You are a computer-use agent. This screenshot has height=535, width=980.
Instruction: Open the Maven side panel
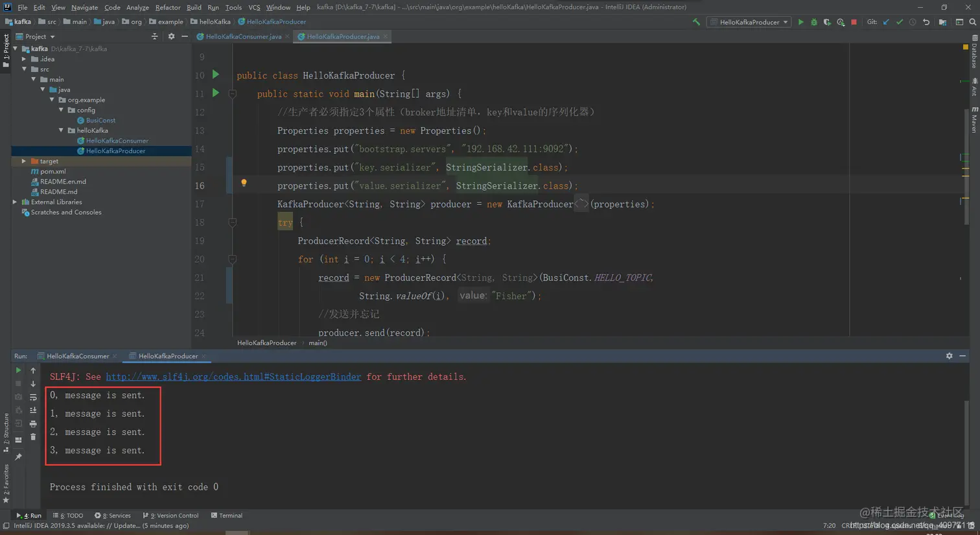(x=974, y=120)
